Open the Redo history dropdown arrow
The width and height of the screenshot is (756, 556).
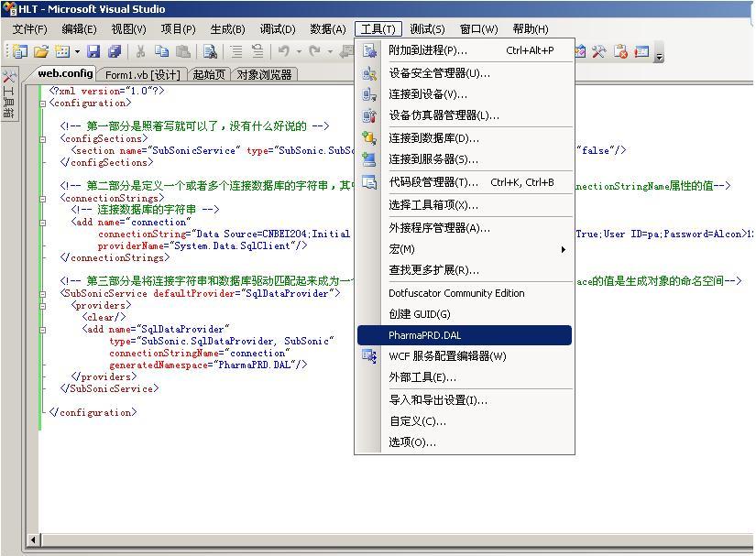330,51
